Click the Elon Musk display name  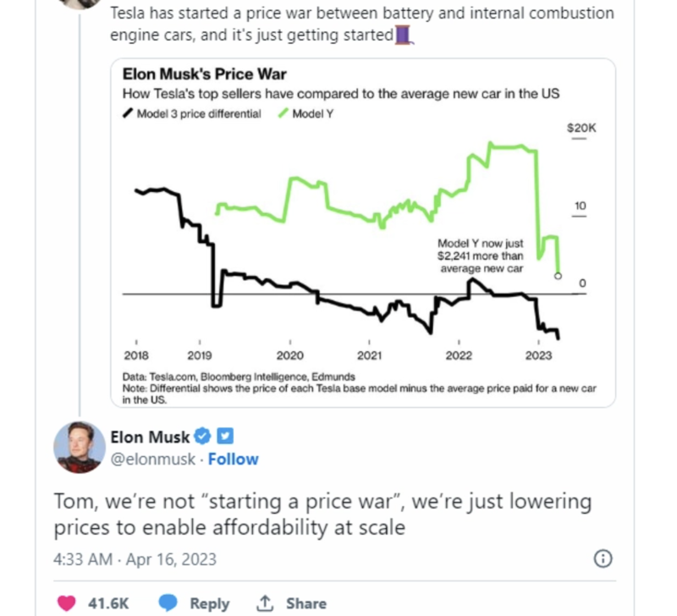pos(150,437)
